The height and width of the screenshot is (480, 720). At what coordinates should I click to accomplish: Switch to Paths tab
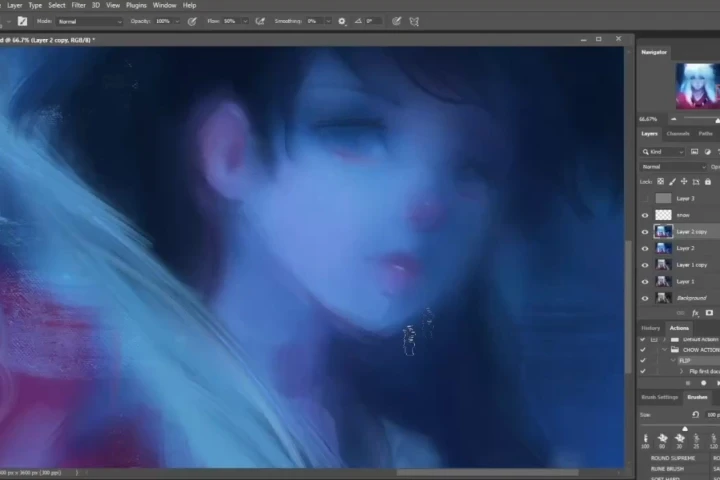coord(705,134)
